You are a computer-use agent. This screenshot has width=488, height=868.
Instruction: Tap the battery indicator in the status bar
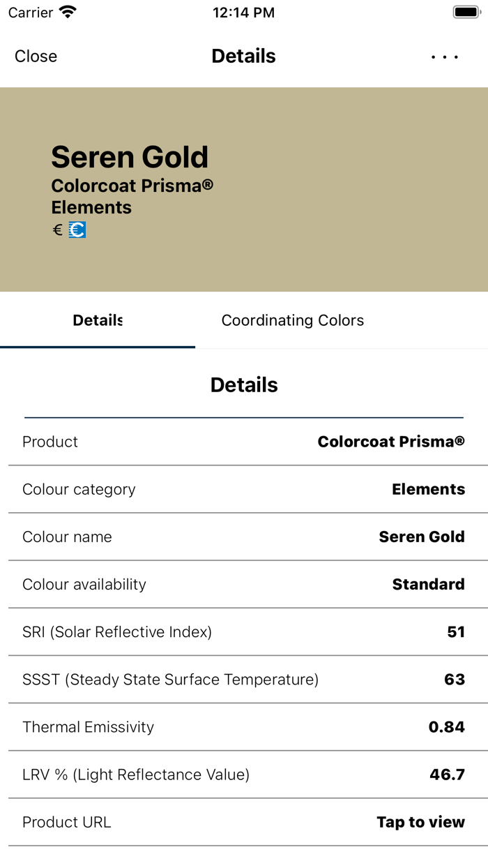pos(466,10)
